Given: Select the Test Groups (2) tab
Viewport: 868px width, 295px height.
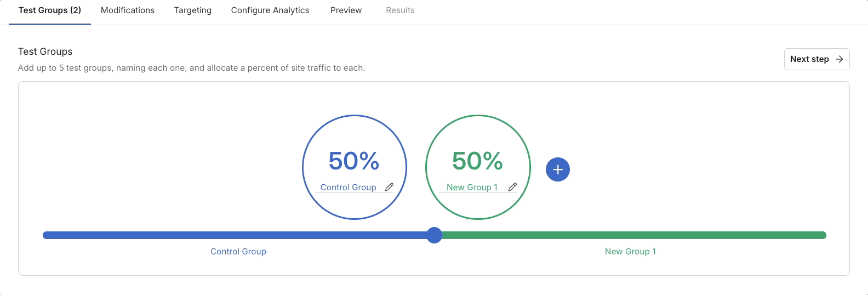Looking at the screenshot, I should 50,10.
